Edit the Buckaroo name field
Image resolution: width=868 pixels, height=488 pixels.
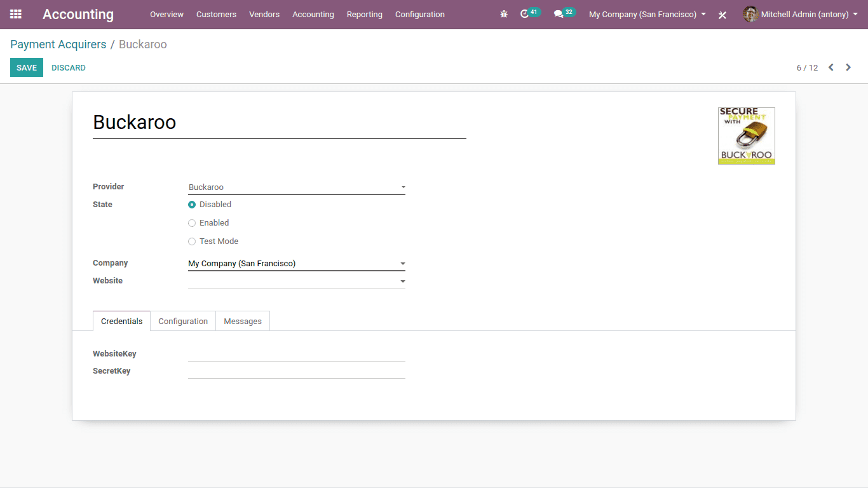pyautogui.click(x=280, y=122)
